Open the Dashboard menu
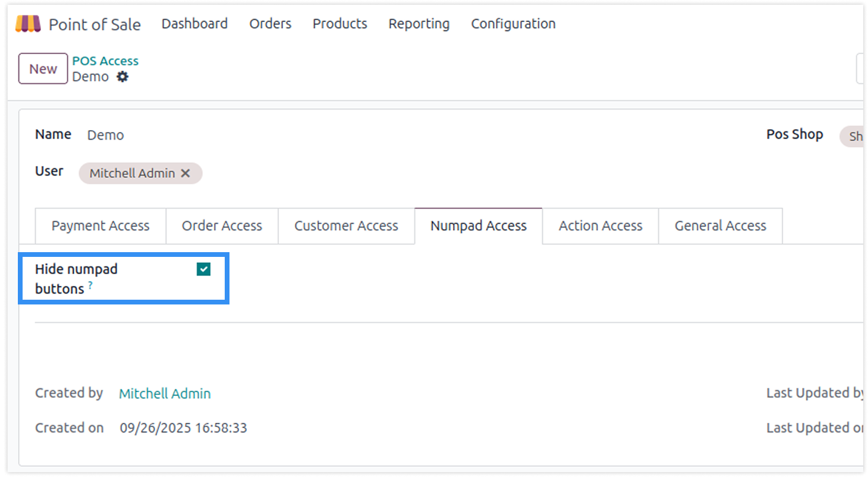This screenshot has width=868, height=490. (x=194, y=24)
